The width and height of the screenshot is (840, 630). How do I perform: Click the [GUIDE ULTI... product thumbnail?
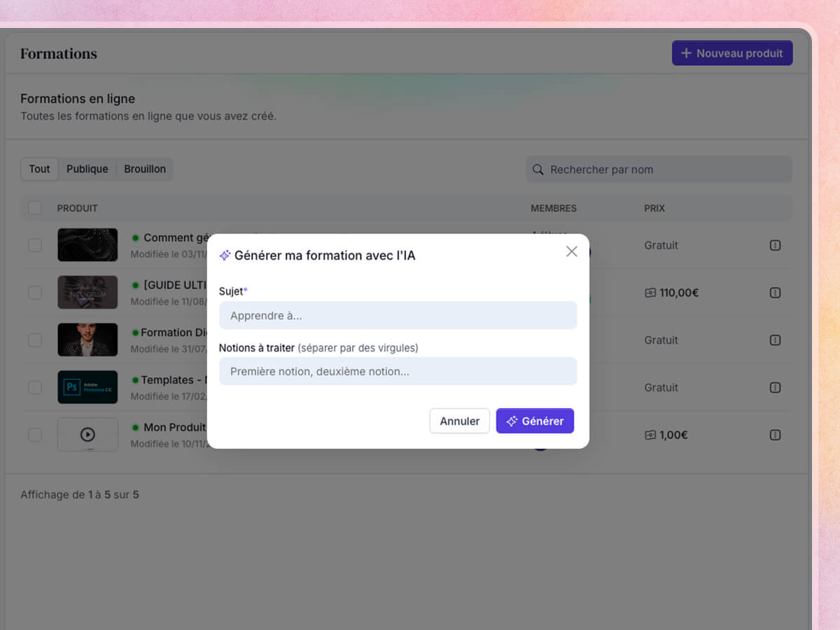[87, 293]
